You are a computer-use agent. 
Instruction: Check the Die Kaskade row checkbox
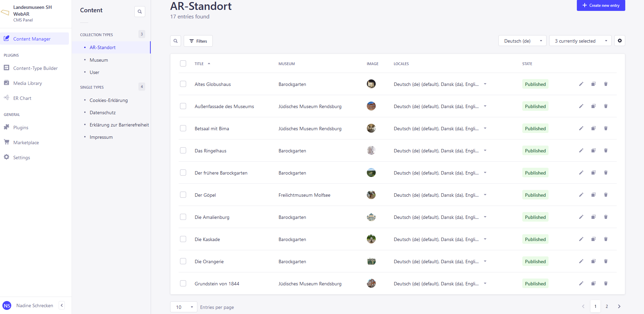click(183, 239)
